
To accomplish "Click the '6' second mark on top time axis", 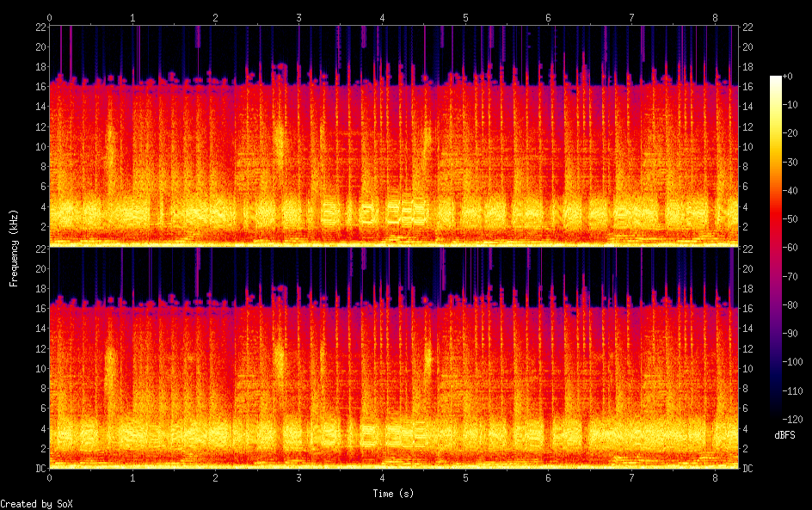I will coord(548,17).
